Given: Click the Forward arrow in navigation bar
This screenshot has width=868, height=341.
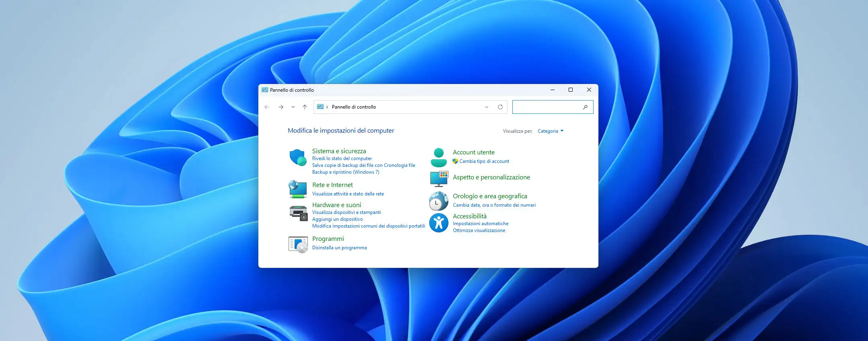Looking at the screenshot, I should pos(281,107).
